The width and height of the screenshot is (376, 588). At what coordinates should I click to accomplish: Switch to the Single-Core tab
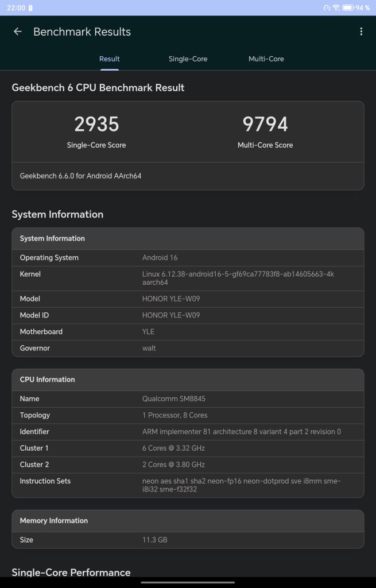pos(188,59)
